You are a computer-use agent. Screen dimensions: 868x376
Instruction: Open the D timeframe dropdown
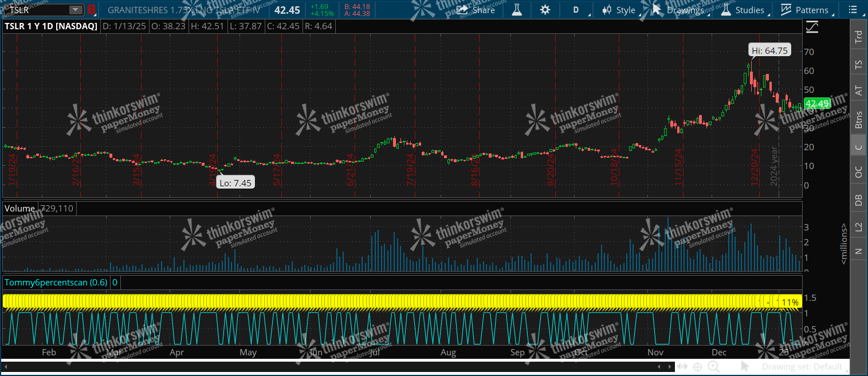577,10
